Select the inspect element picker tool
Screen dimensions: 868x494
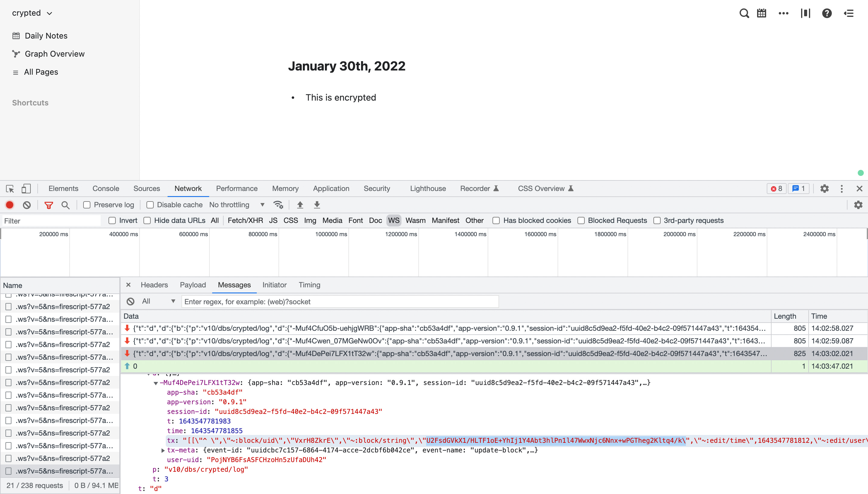10,189
